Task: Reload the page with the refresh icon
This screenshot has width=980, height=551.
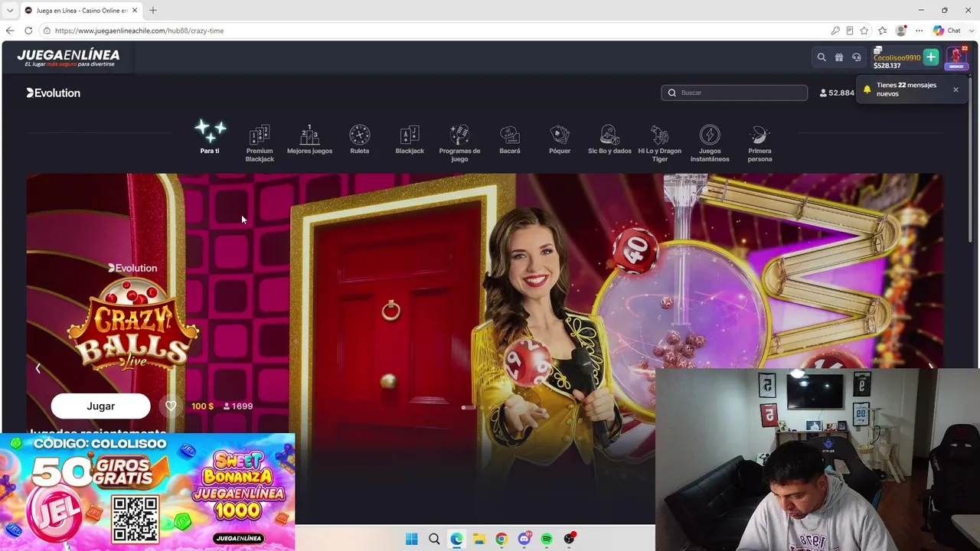Action: click(28, 31)
